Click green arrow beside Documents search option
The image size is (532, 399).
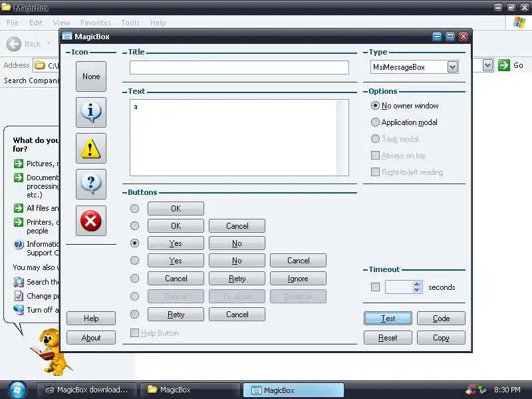(x=19, y=178)
